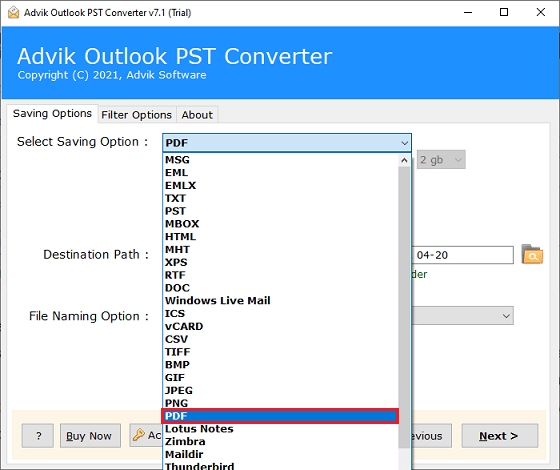This screenshot has height=470, width=560.
Task: Minimize the Advik converter window
Action: tap(468, 12)
